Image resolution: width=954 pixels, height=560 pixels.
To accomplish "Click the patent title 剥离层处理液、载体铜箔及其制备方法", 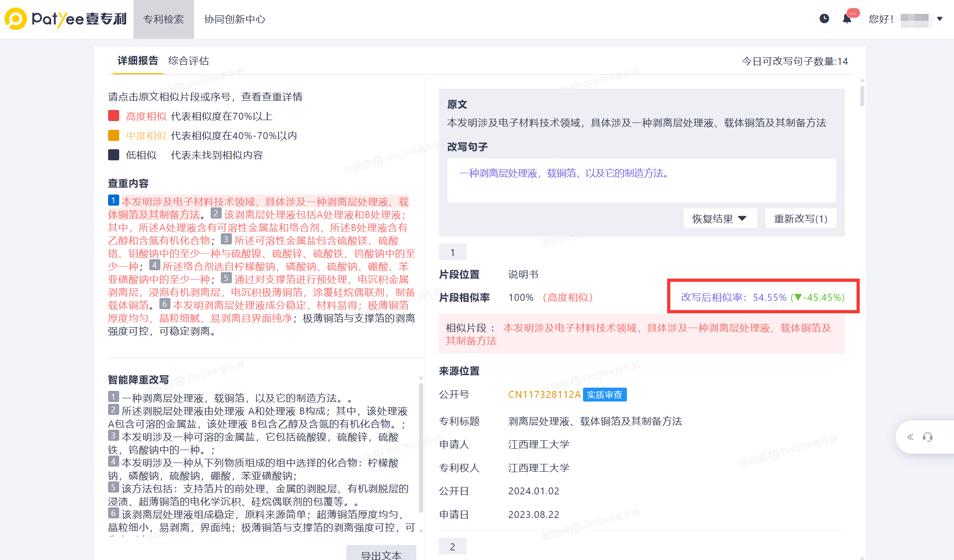I will pyautogui.click(x=595, y=421).
